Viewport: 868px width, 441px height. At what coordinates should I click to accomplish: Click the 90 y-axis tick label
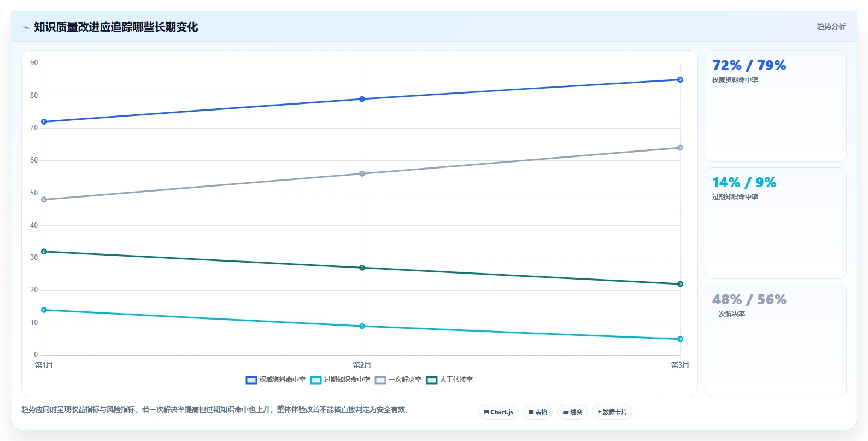pyautogui.click(x=34, y=63)
